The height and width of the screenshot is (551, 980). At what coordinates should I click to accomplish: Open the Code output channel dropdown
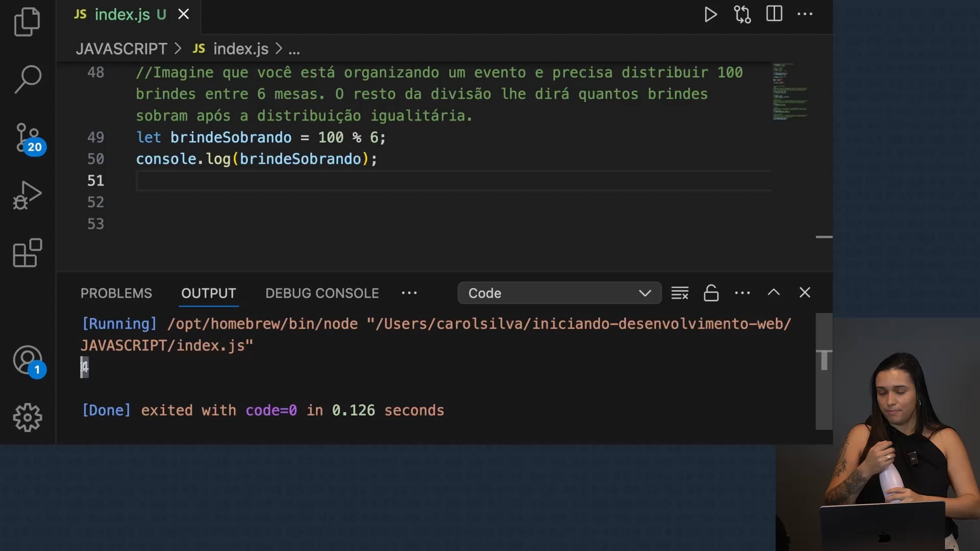pyautogui.click(x=559, y=293)
